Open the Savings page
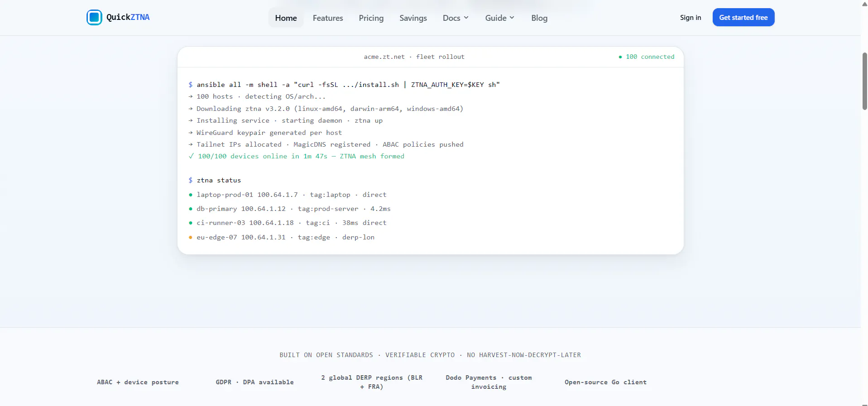868x406 pixels. point(413,18)
